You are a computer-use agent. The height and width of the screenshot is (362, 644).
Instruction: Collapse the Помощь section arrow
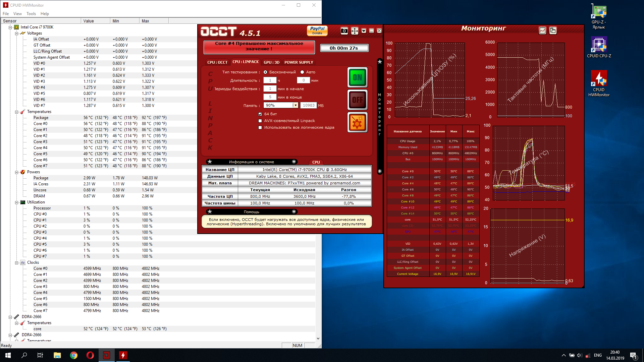click(294, 212)
